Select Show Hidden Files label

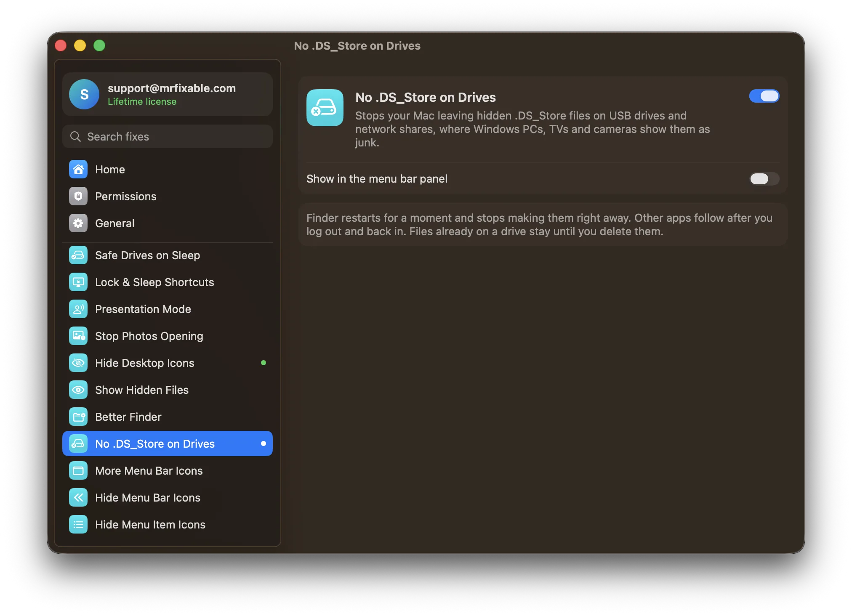[x=142, y=390]
